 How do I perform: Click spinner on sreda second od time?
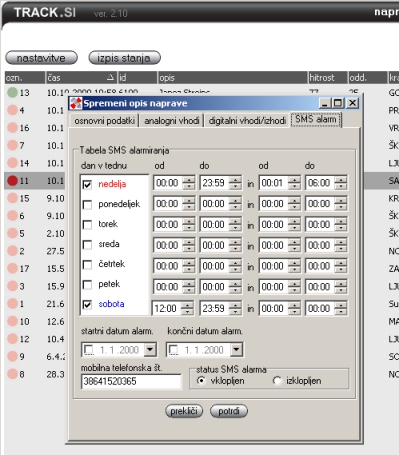coord(294,245)
